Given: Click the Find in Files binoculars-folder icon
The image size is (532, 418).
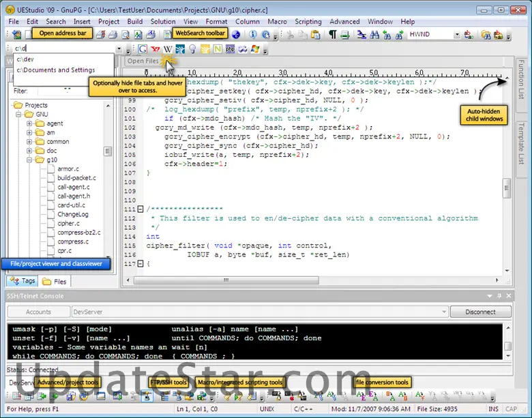Looking at the screenshot, I should pyautogui.click(x=486, y=35).
